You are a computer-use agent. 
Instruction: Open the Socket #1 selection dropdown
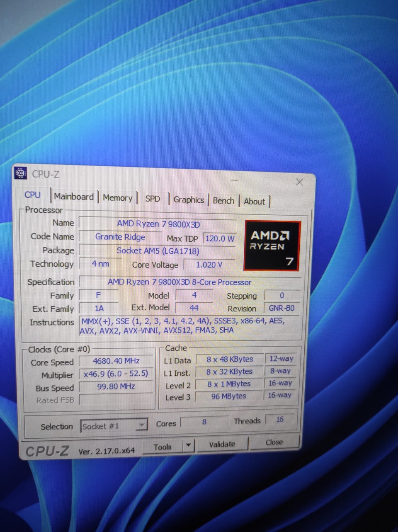pyautogui.click(x=114, y=426)
